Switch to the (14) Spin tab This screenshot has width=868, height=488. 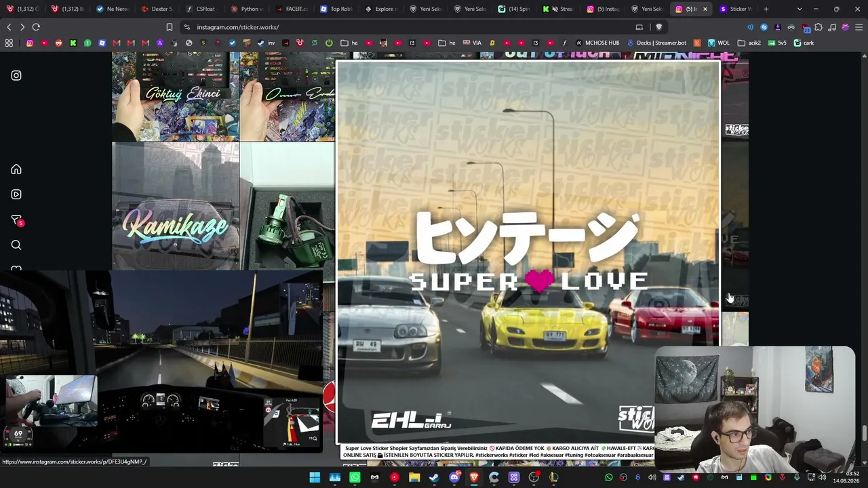(x=514, y=9)
